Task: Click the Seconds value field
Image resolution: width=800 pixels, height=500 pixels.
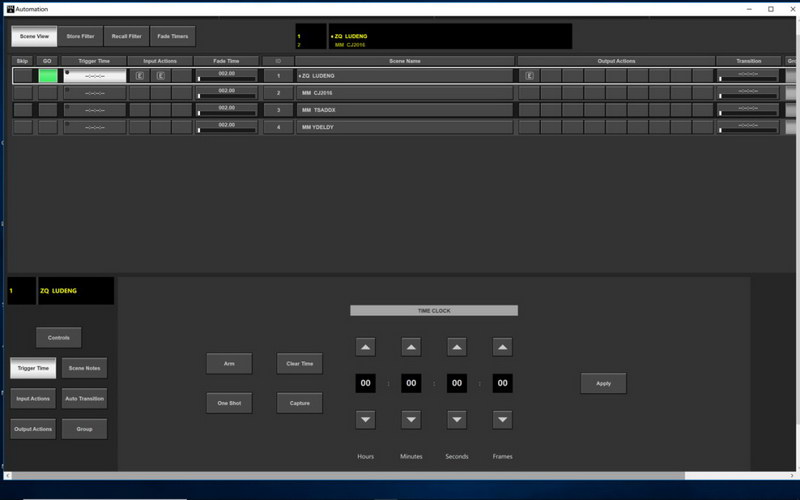Action: pyautogui.click(x=457, y=383)
